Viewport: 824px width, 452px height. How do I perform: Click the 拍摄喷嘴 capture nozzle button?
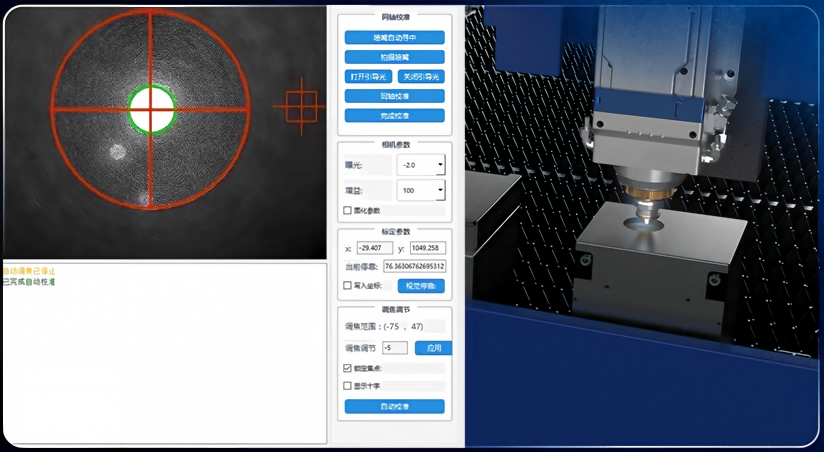(395, 57)
